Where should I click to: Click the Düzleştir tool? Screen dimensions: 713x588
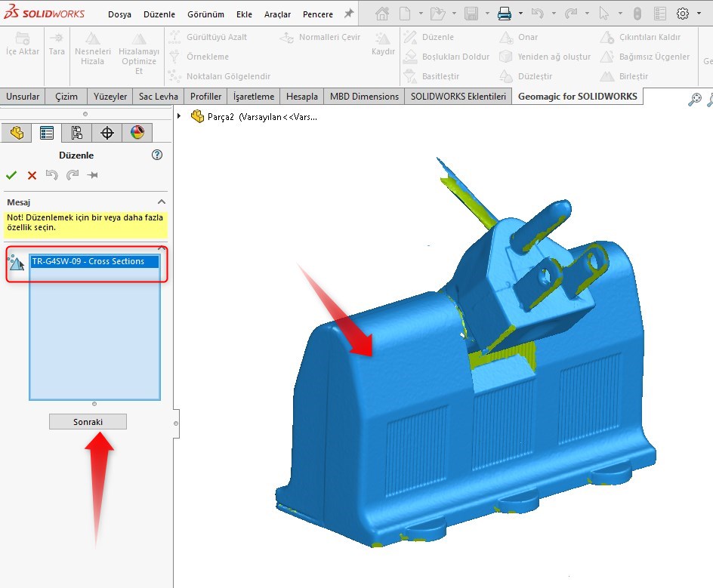(x=526, y=76)
